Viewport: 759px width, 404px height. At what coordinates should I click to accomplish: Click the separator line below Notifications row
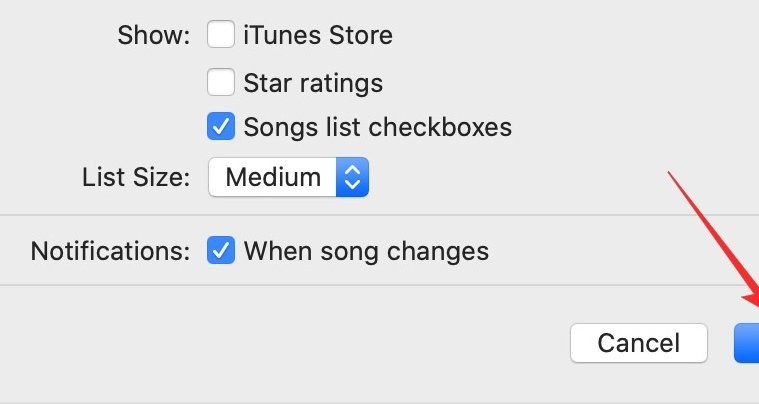(x=380, y=285)
